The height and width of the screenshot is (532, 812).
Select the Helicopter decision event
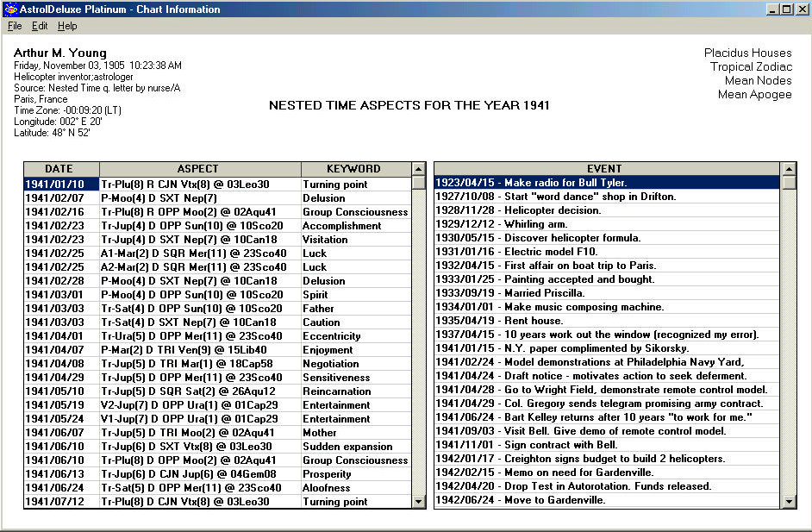click(606, 210)
